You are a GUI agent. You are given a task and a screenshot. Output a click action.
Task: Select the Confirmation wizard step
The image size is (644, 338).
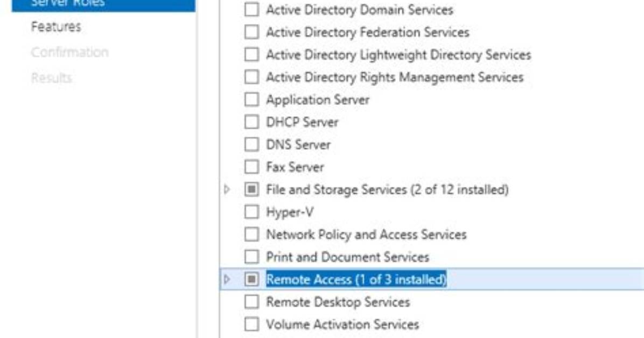tap(70, 52)
